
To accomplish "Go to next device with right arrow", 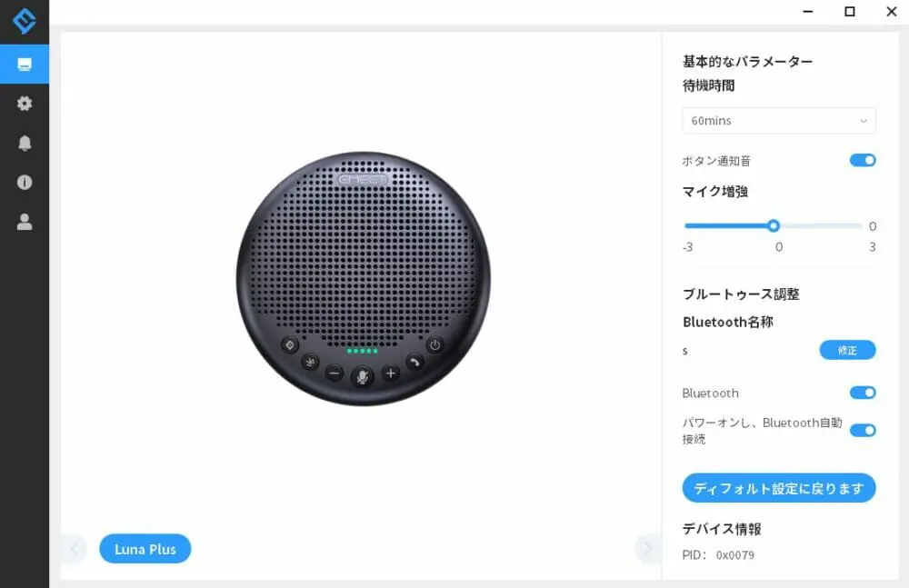I will coord(647,549).
